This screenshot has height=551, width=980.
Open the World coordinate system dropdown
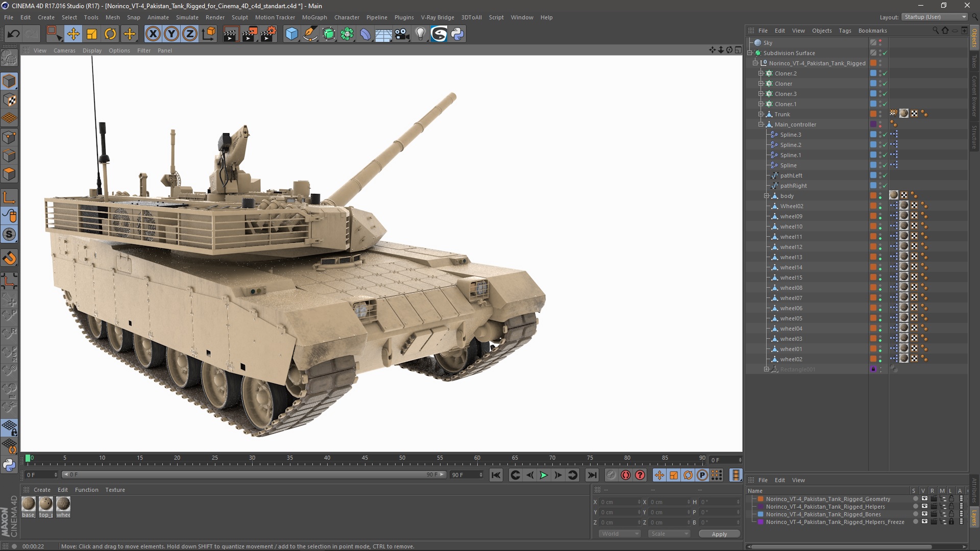(x=620, y=534)
